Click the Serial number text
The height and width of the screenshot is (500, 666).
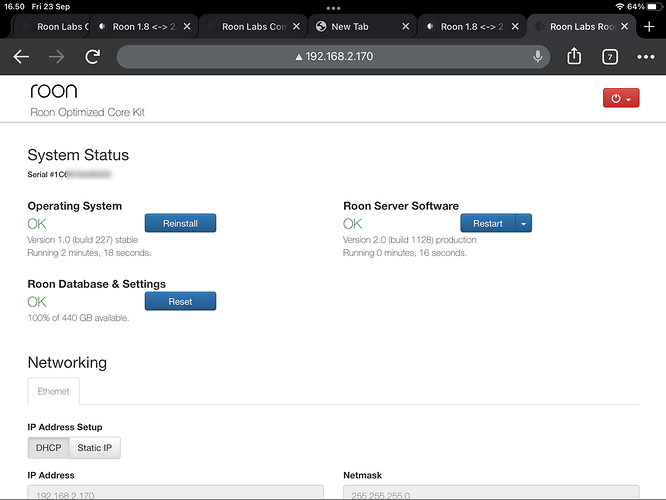click(69, 174)
